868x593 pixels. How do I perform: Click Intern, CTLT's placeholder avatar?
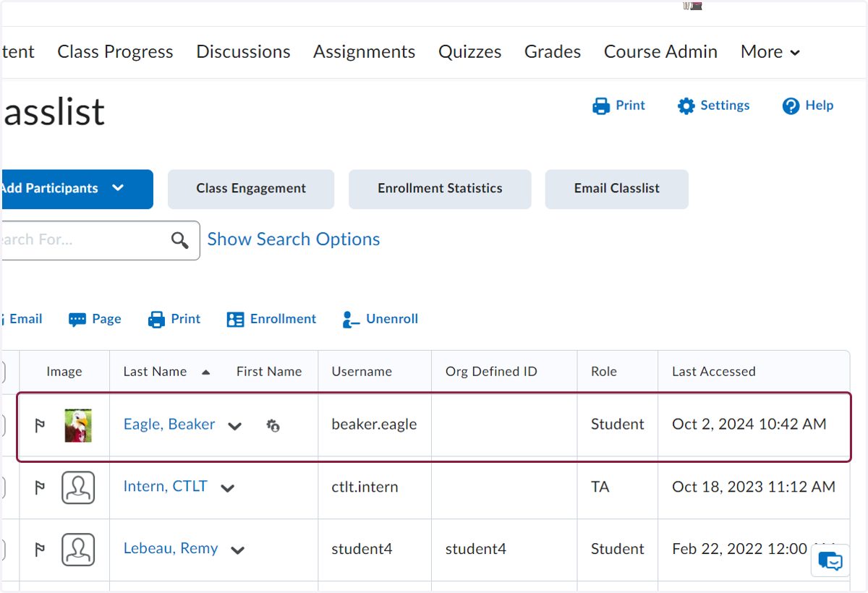78,487
